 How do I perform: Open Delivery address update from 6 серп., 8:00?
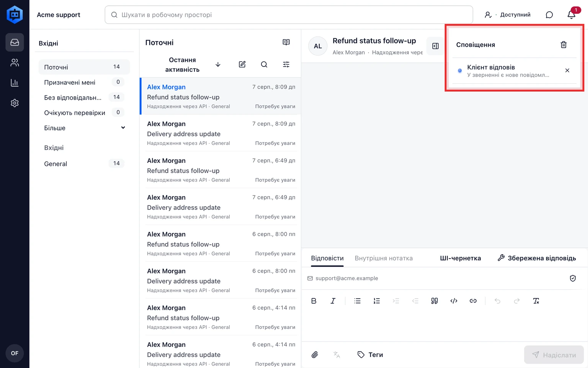point(220,280)
